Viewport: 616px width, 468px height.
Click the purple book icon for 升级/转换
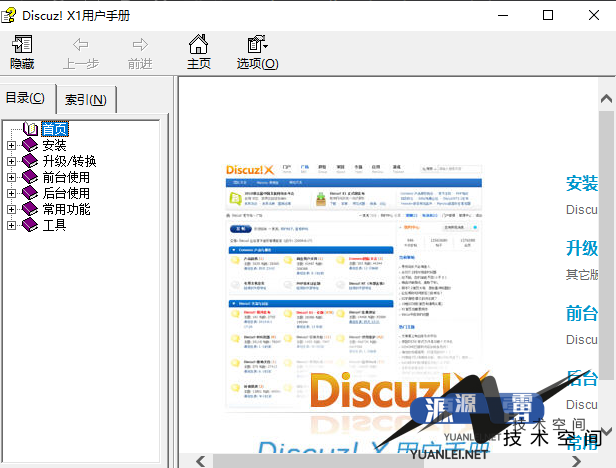tap(30, 161)
